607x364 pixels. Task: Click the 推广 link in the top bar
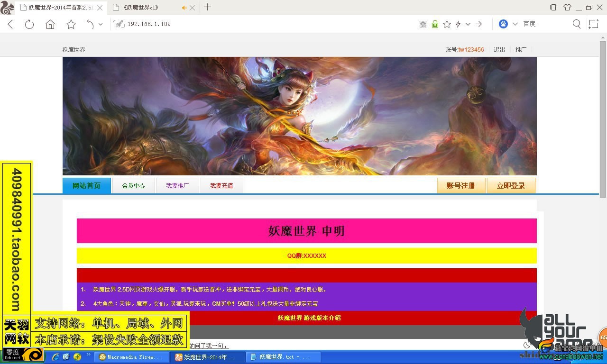click(521, 50)
